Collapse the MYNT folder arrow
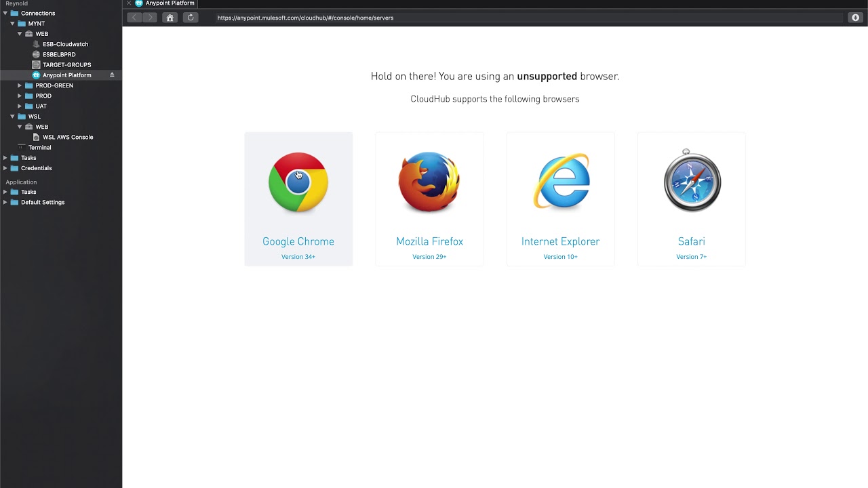868x488 pixels. (x=12, y=24)
